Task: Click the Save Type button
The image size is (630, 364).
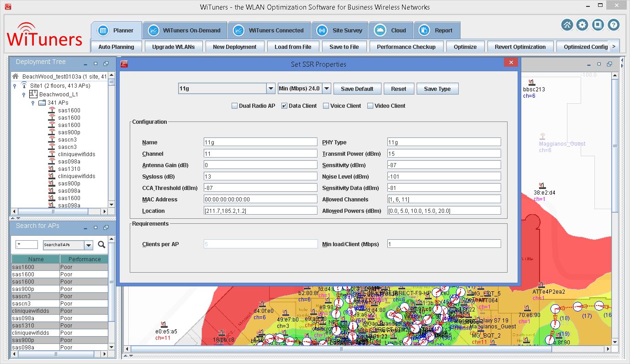Action: pyautogui.click(x=437, y=89)
